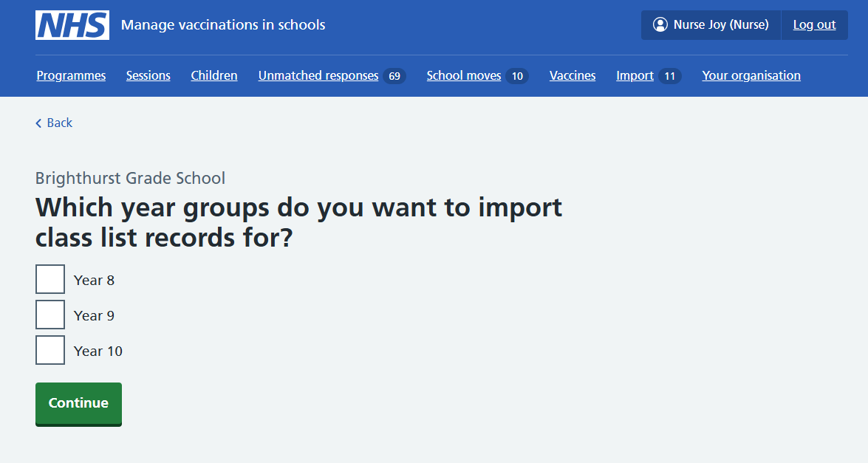Click the 10 count badge on School moves

click(517, 76)
